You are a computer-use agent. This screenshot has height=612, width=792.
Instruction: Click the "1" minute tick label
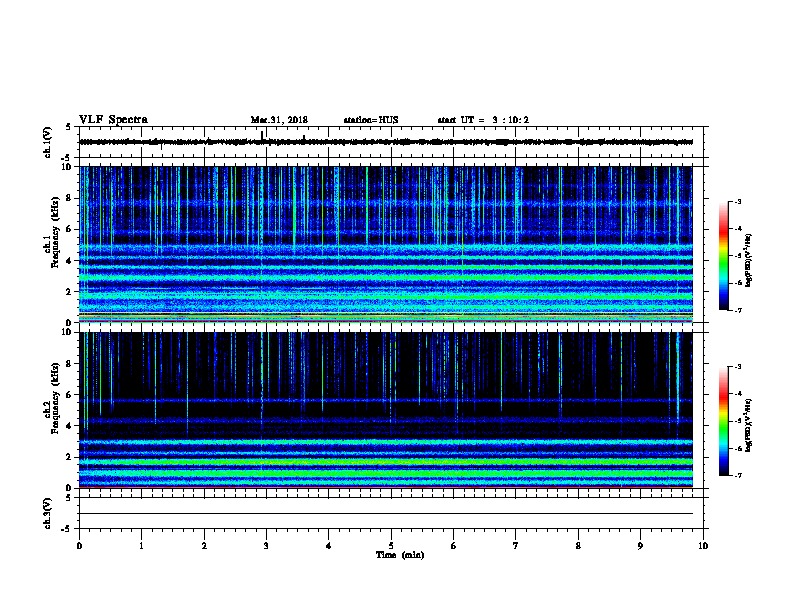[141, 546]
